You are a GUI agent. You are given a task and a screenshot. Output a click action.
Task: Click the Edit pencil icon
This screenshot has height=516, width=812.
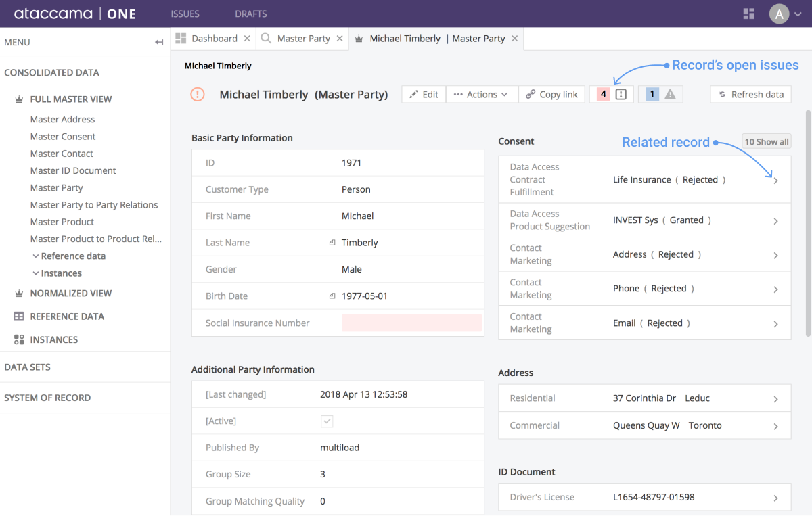414,94
